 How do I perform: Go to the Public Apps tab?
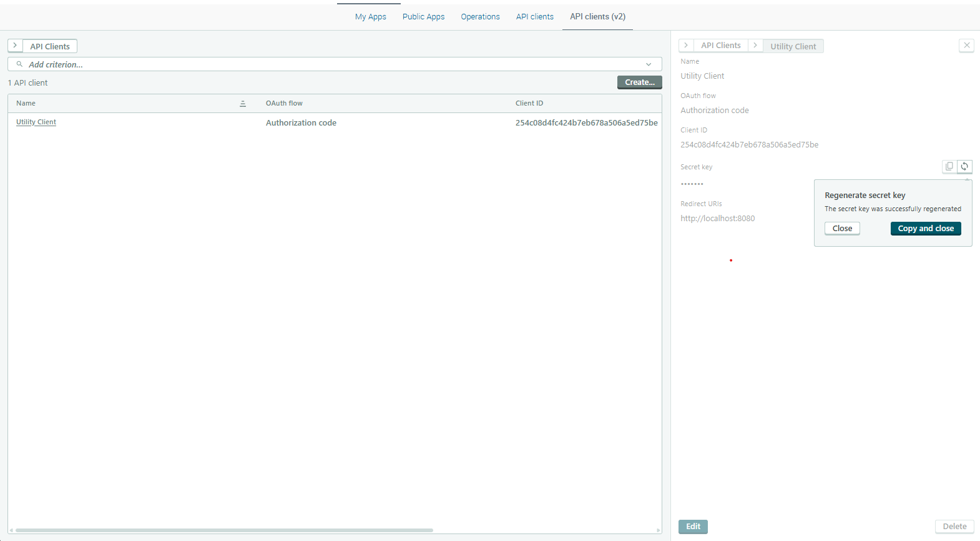click(x=423, y=17)
